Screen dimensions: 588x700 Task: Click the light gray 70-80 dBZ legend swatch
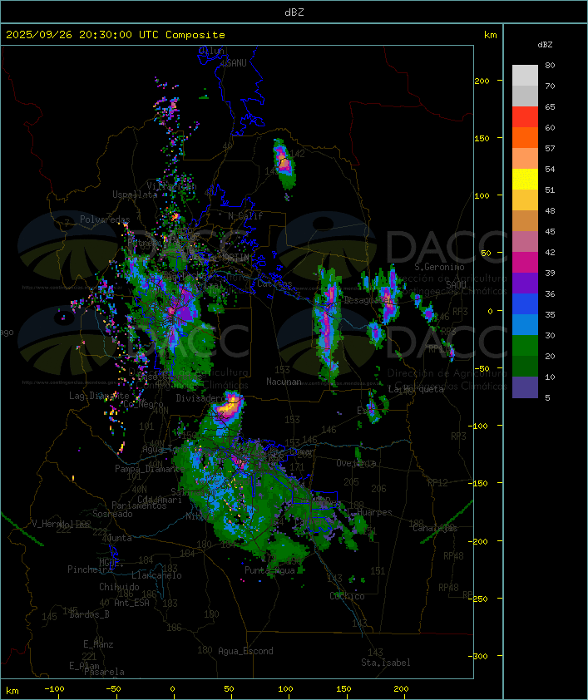525,75
